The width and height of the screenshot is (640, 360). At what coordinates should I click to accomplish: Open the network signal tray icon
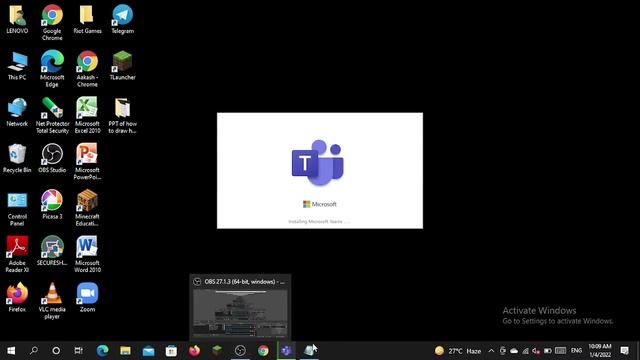click(525, 351)
